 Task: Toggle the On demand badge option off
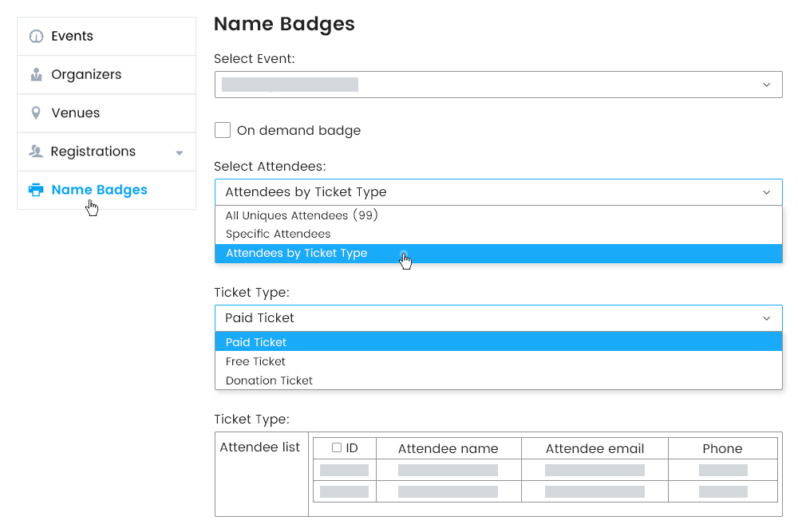[x=222, y=130]
